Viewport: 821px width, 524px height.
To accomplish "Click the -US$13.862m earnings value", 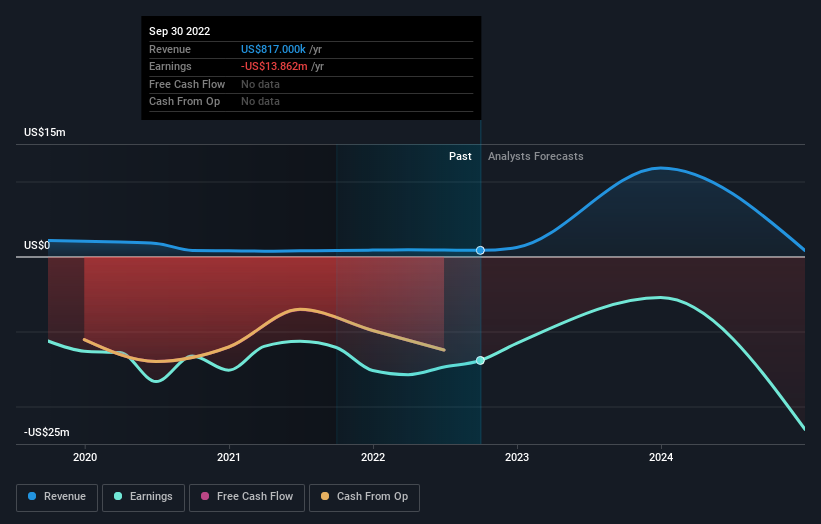I will click(274, 66).
